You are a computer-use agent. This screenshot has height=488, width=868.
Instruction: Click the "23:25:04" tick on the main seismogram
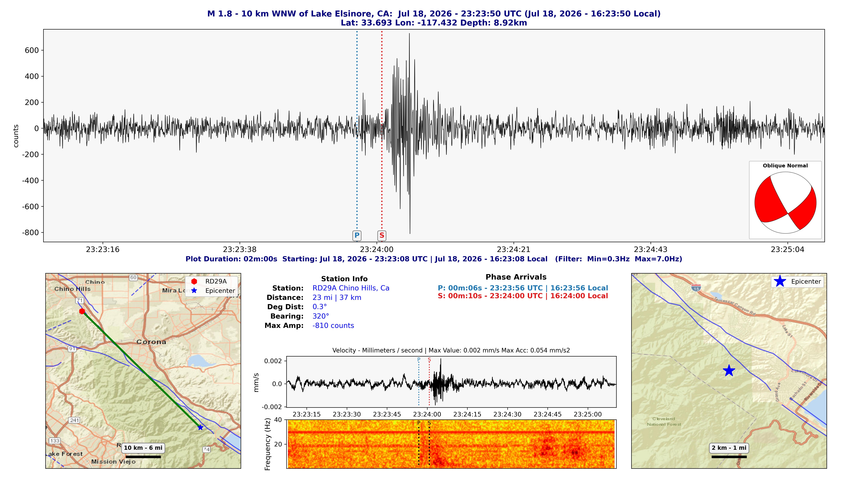tap(788, 250)
